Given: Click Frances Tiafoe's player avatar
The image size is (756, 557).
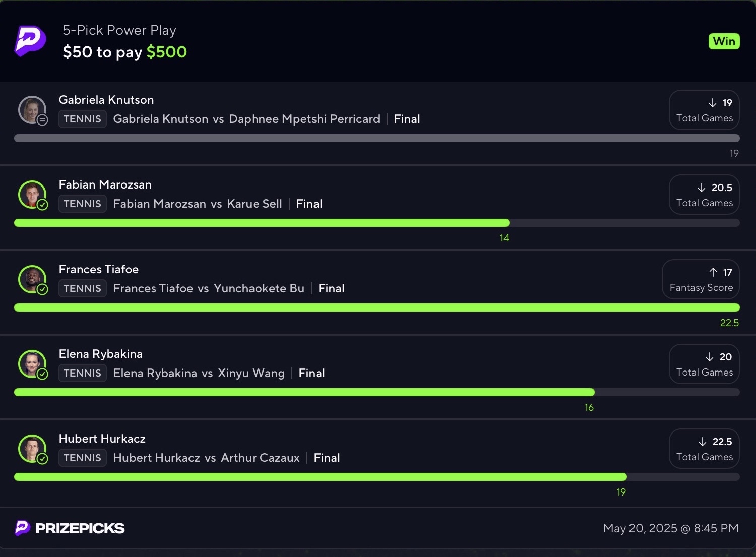Looking at the screenshot, I should (33, 280).
